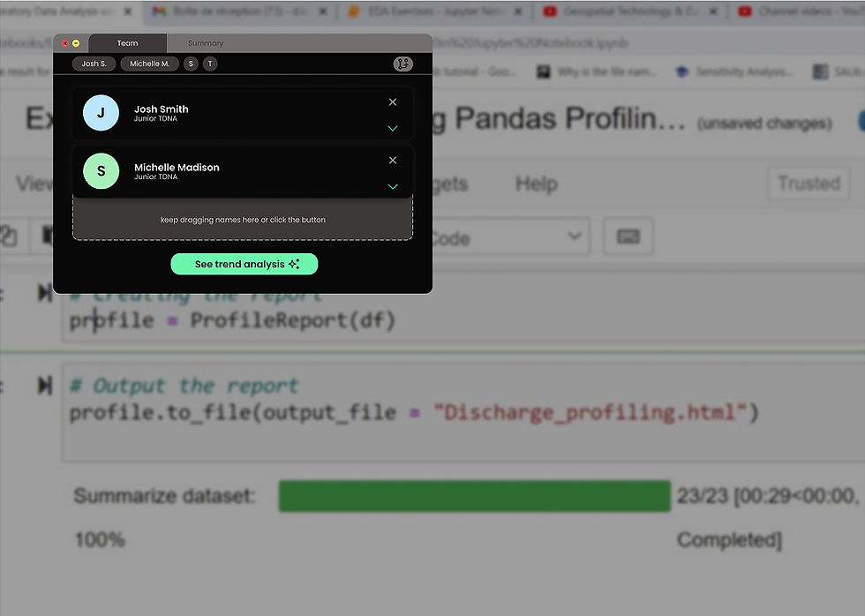This screenshot has height=616, width=865.
Task: Expand Josh Smith's card chevron
Action: point(393,129)
